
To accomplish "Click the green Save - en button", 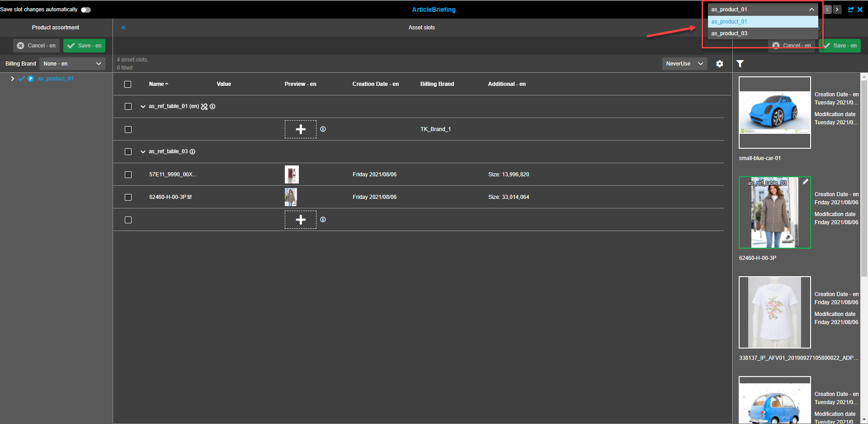I will pos(839,45).
